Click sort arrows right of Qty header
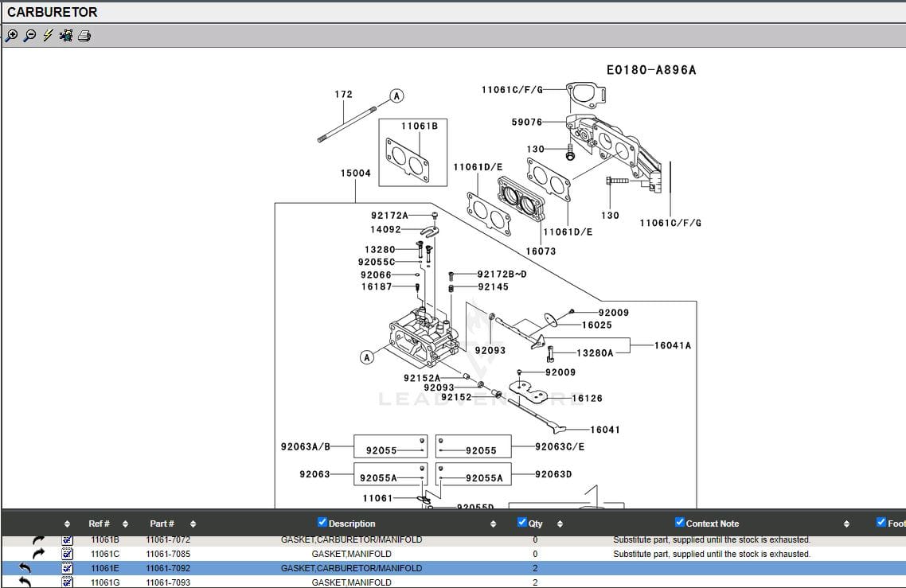The height and width of the screenshot is (588, 906). pos(560,524)
